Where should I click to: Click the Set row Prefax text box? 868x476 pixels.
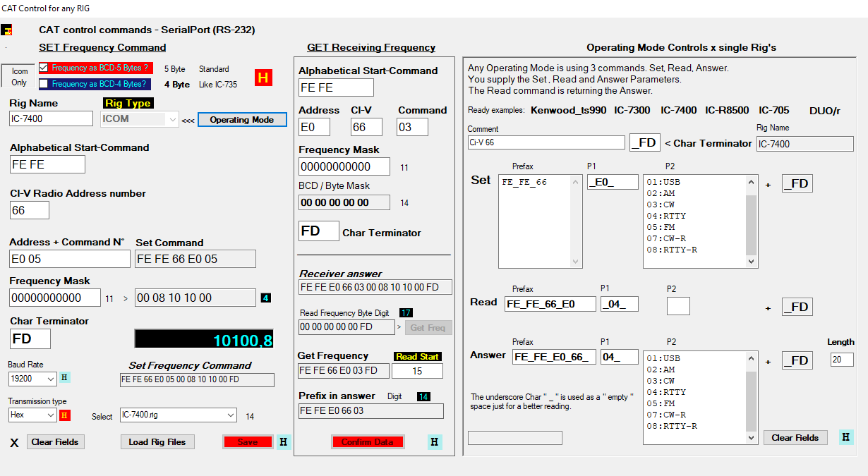pyautogui.click(x=540, y=221)
